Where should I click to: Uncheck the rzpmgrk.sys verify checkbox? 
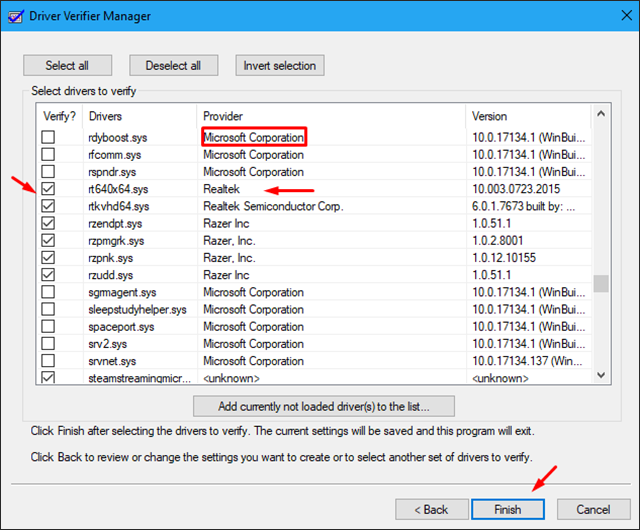48,240
